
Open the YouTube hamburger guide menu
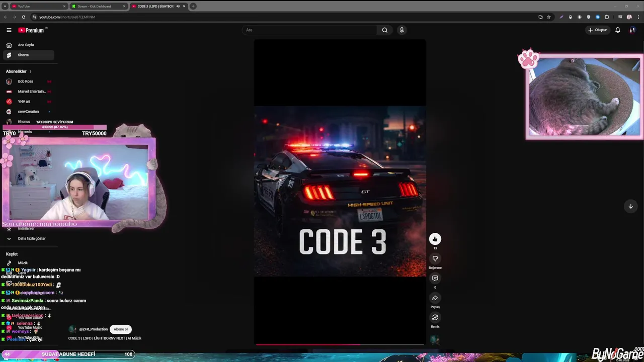pos(9,30)
